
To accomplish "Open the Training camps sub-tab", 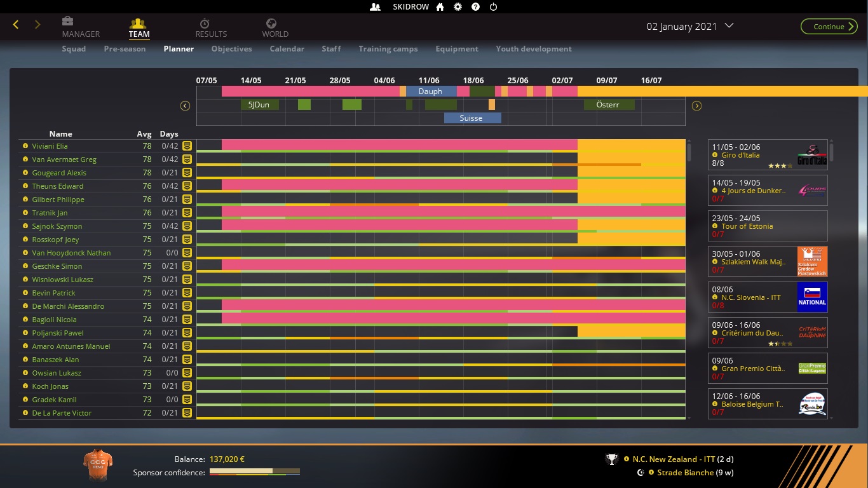I will [388, 49].
